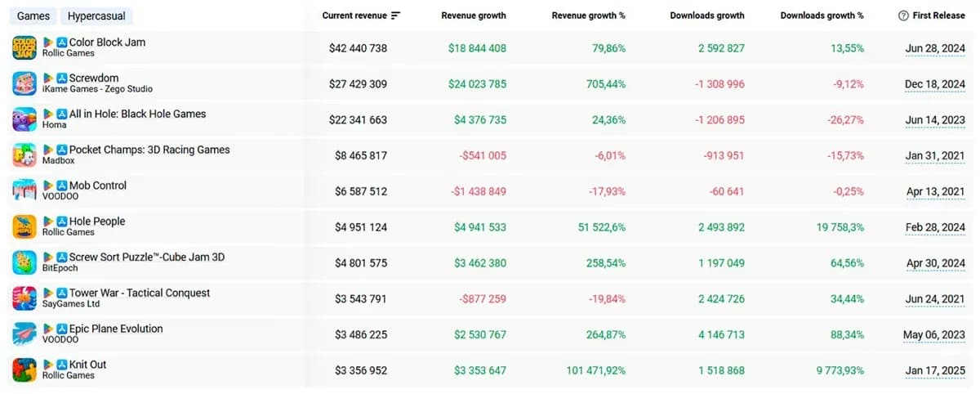Open the Hole People app icon
Viewport: 980px width, 394px height.
click(x=24, y=227)
